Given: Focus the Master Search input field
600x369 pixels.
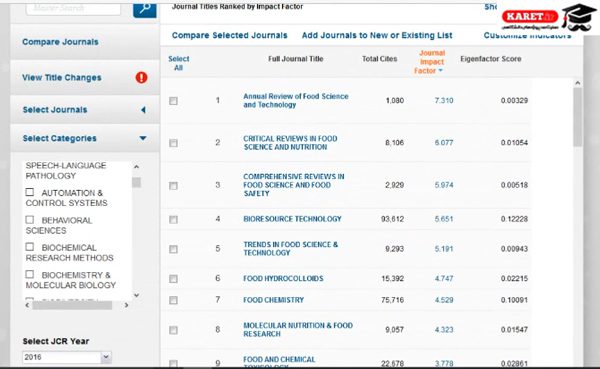Looking at the screenshot, I should point(73,8).
